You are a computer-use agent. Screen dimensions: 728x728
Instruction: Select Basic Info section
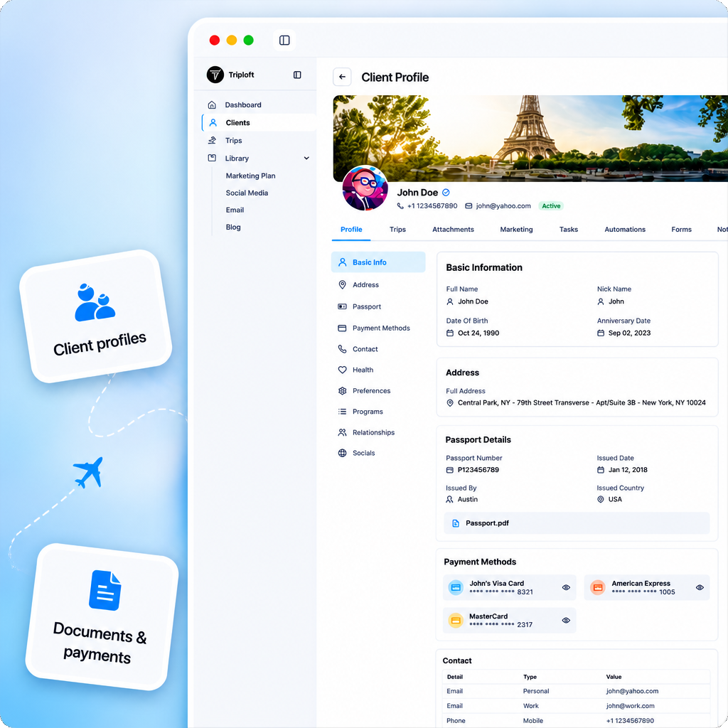[x=378, y=262]
